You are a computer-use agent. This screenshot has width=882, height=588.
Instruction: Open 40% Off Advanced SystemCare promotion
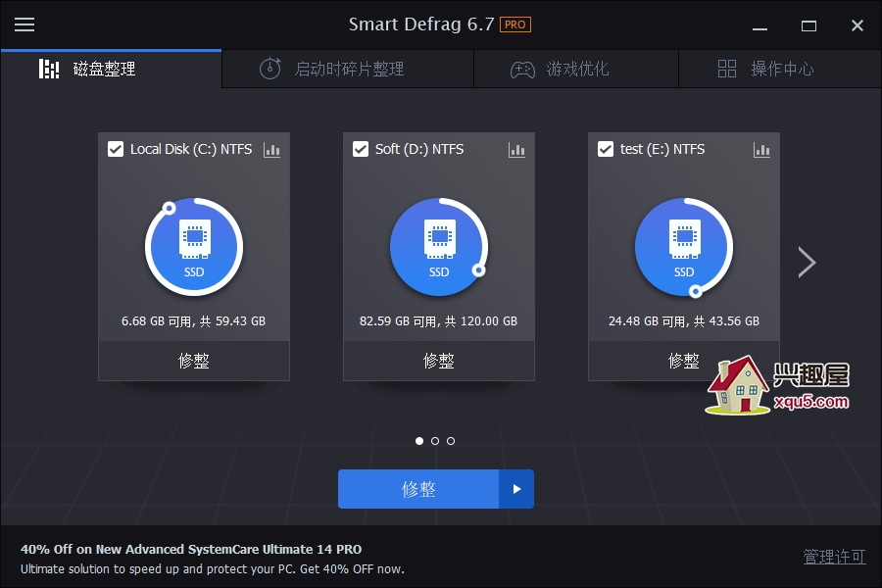191,549
